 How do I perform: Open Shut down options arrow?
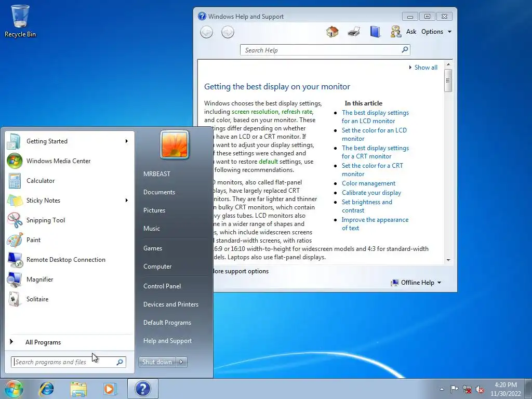181,362
